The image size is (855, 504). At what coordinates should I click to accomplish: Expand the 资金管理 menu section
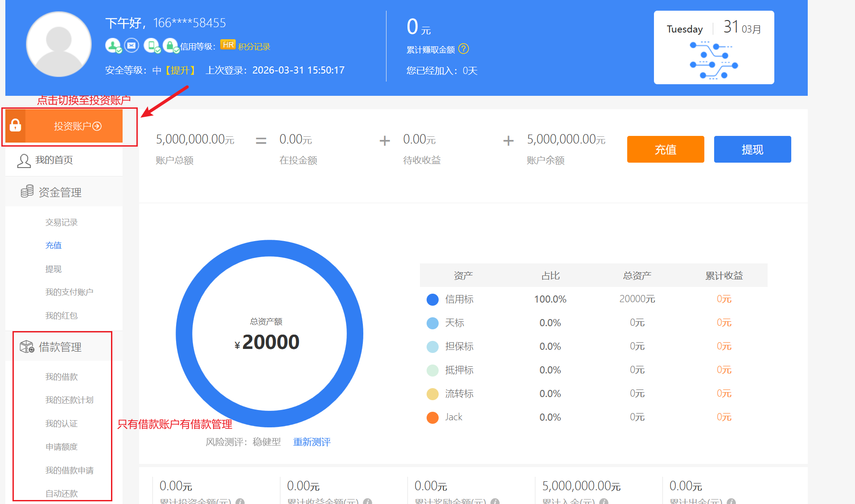pyautogui.click(x=60, y=192)
